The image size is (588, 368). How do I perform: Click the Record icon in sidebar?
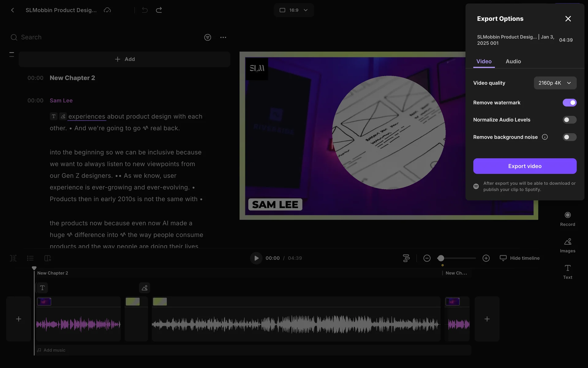pos(567,215)
